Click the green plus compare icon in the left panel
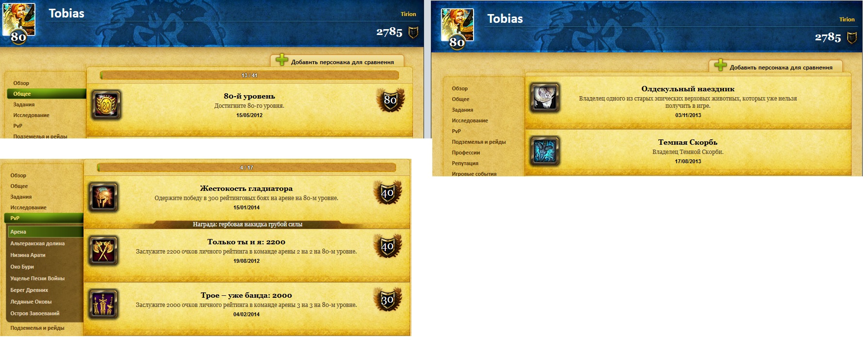Viewport: 868px width, 340px height. (x=282, y=60)
